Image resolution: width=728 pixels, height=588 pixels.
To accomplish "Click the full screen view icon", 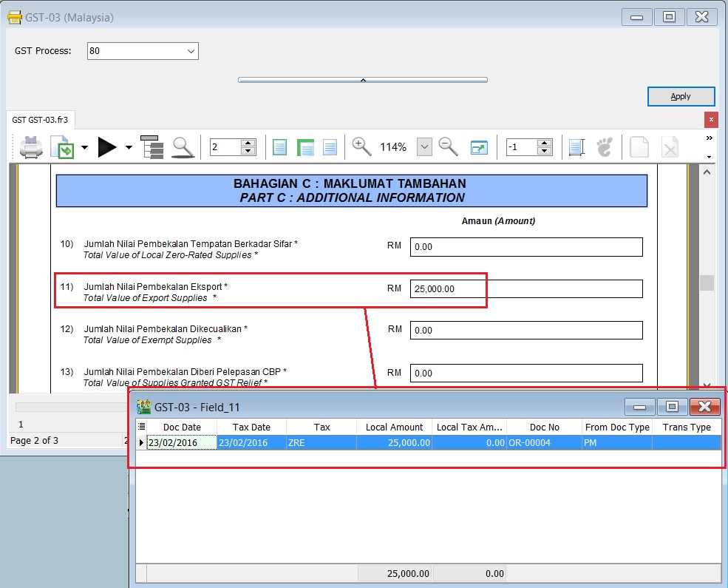I will coord(479,147).
